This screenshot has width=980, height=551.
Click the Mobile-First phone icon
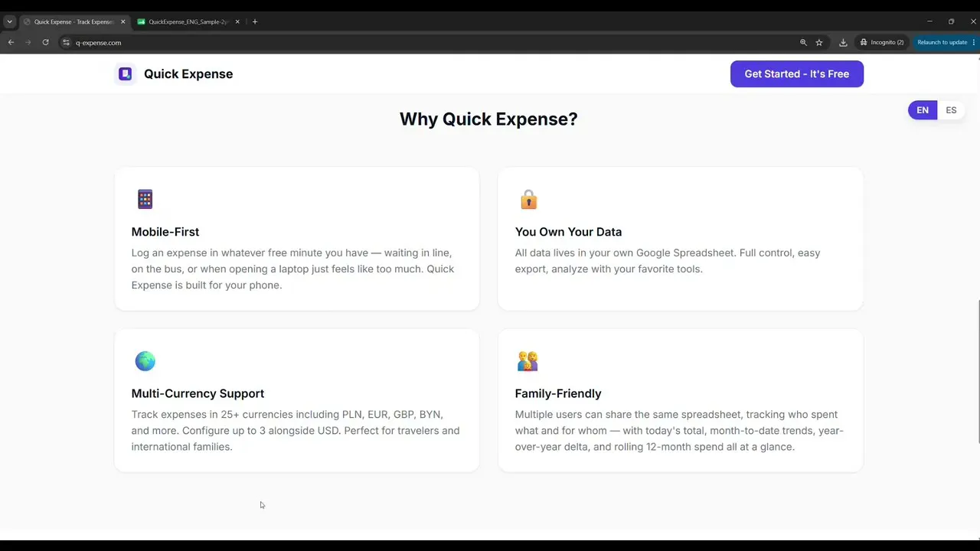point(145,199)
